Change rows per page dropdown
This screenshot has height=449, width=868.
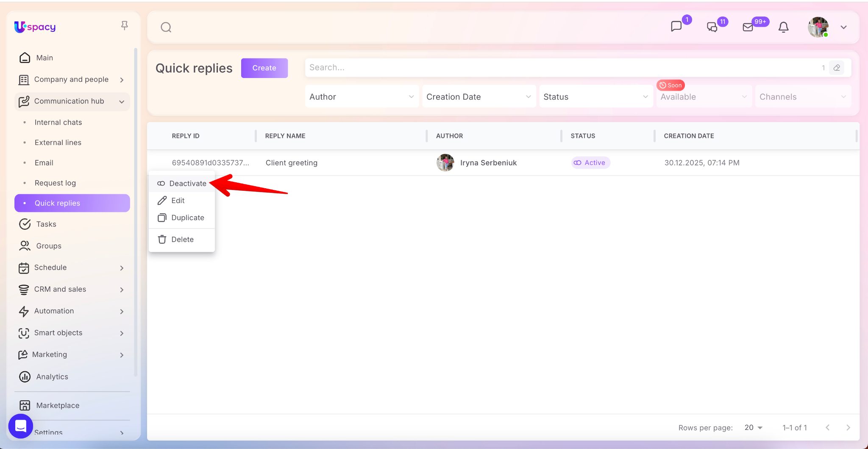(754, 428)
